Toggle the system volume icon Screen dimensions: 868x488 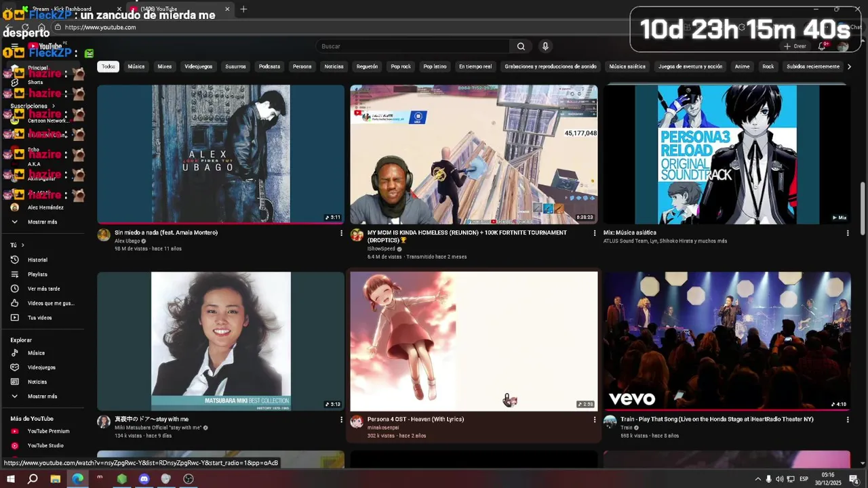779,479
